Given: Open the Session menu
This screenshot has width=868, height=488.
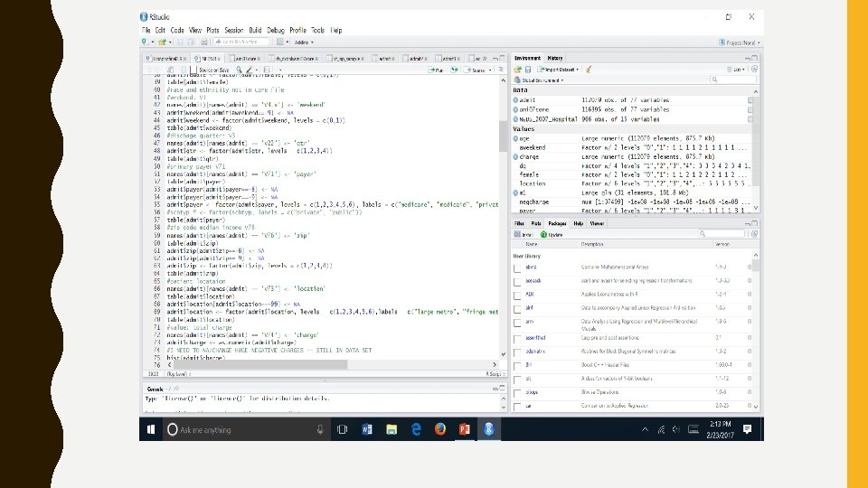Looking at the screenshot, I should click(233, 31).
